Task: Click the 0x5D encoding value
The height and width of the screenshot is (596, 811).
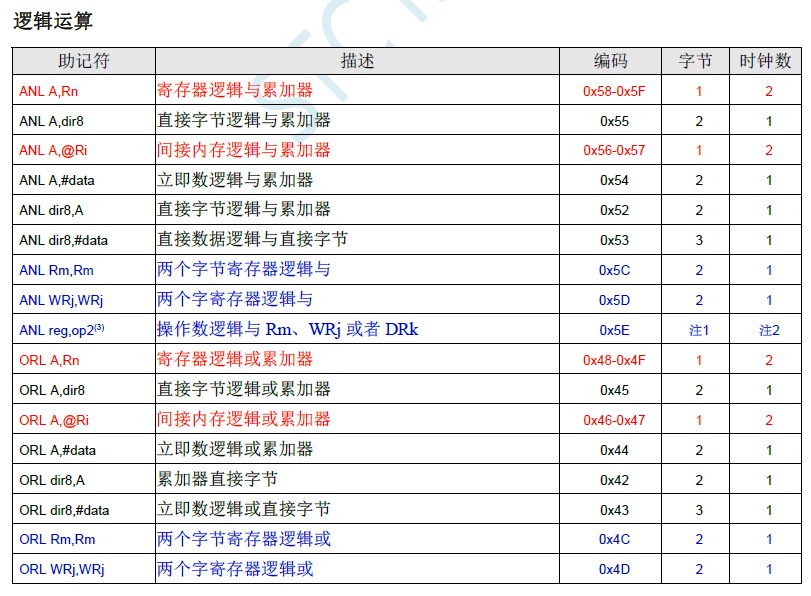Action: [614, 301]
